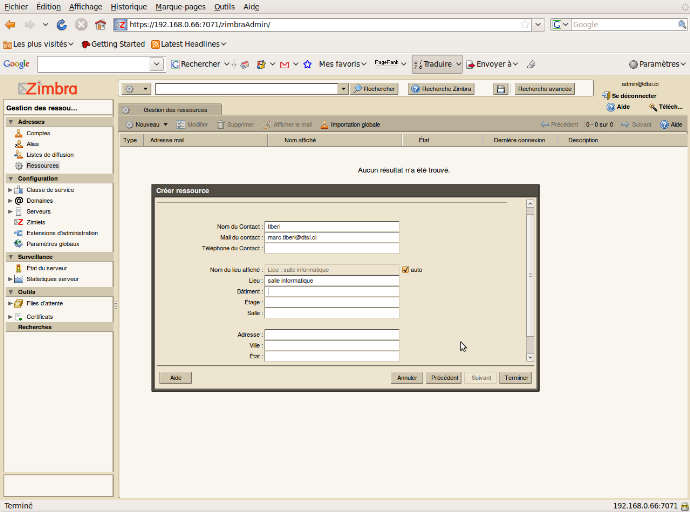Click the save search floppy icon
The image size is (690, 512).
pyautogui.click(x=501, y=89)
